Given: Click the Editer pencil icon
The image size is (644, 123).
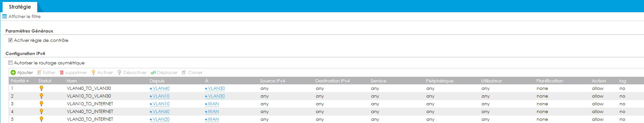Looking at the screenshot, I should tap(40, 72).
